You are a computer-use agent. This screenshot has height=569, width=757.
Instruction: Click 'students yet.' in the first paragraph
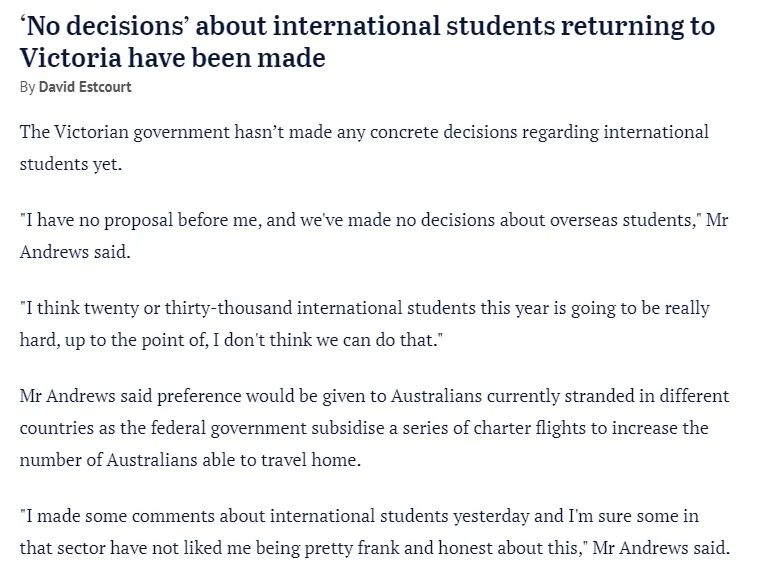point(70,164)
